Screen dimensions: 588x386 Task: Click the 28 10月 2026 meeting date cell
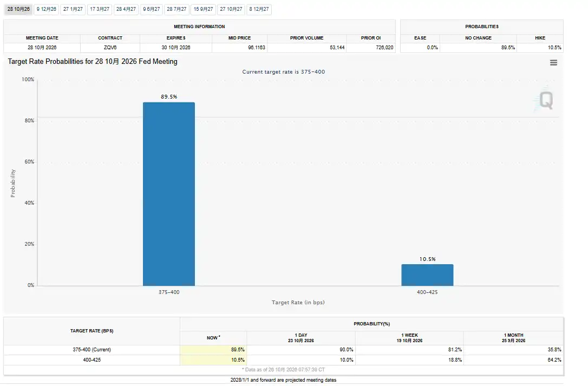[x=42, y=48]
